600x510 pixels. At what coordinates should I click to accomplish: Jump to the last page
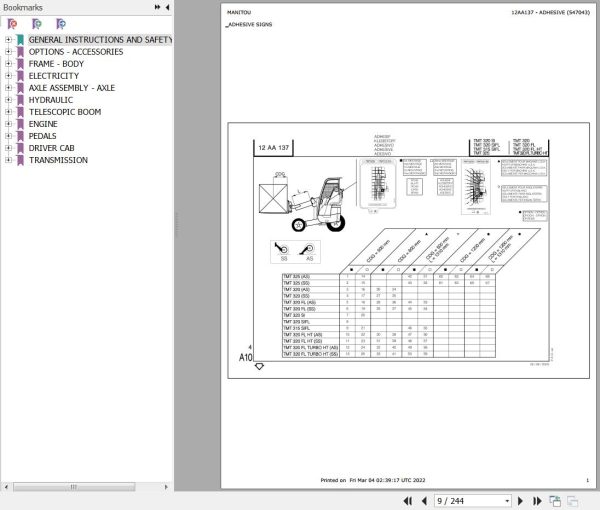pyautogui.click(x=537, y=501)
